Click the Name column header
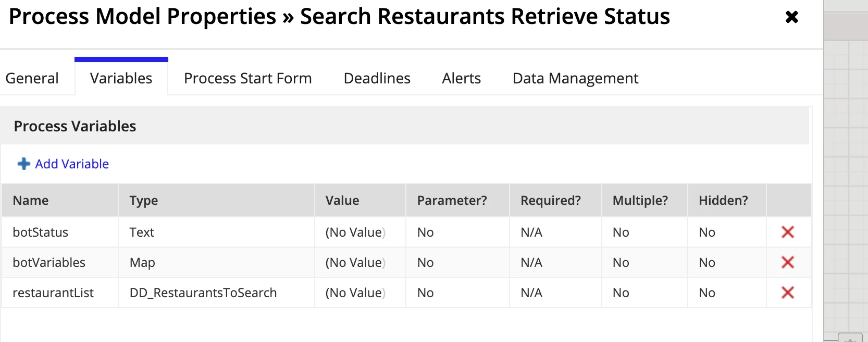The image size is (868, 342). (31, 200)
